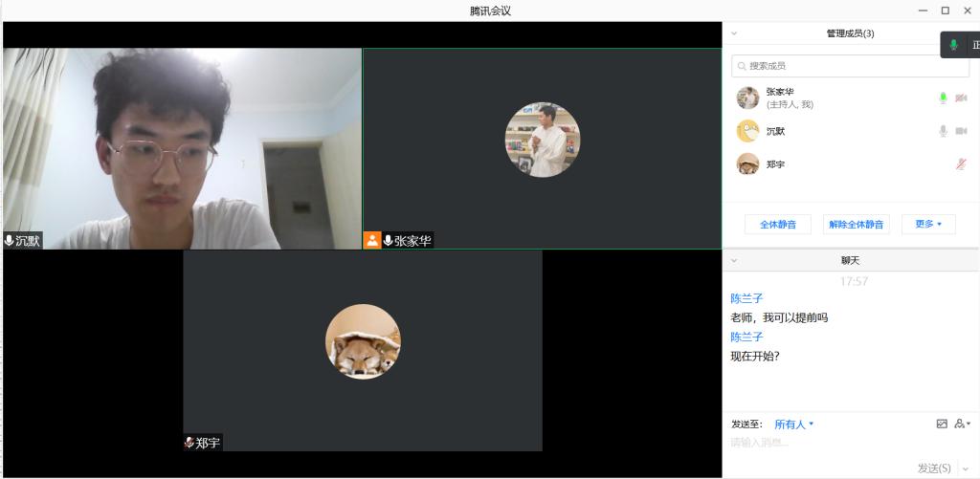Collapse the 管理成员 panel chevron
The height and width of the screenshot is (479, 980).
(734, 33)
